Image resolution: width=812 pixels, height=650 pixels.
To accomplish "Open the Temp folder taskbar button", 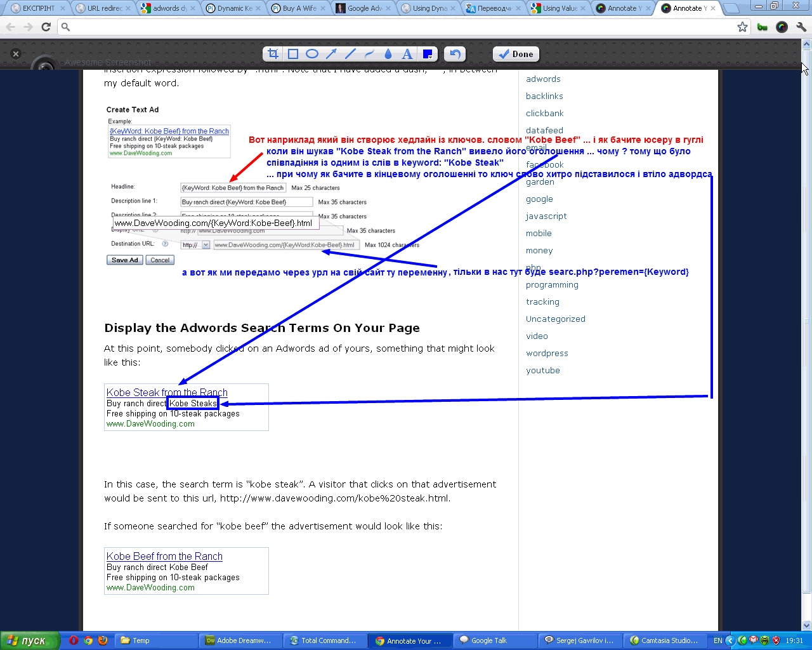I will click(157, 640).
